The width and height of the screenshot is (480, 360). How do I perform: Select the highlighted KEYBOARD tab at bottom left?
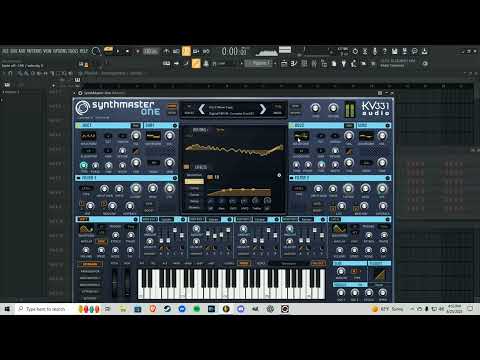(x=90, y=264)
